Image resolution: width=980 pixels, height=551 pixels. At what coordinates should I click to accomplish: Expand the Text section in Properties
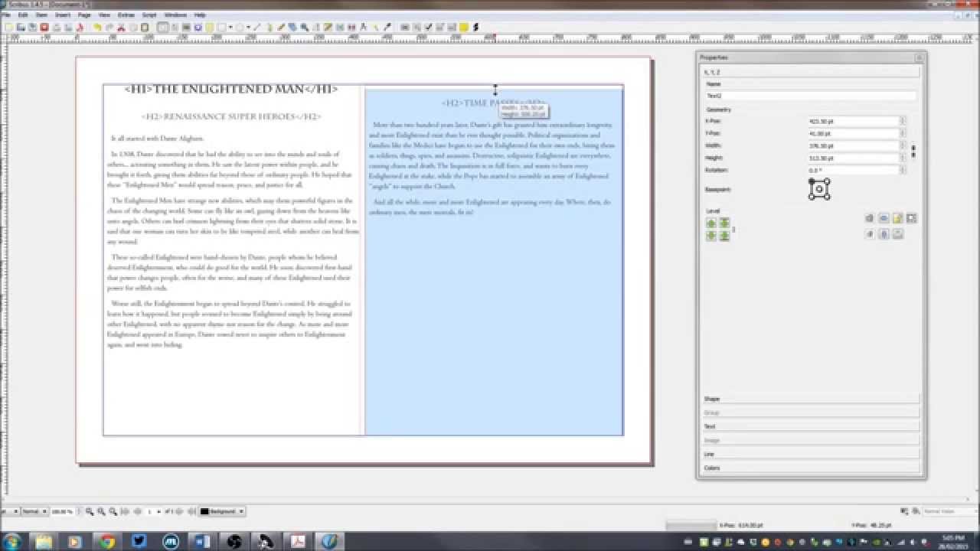click(x=811, y=426)
